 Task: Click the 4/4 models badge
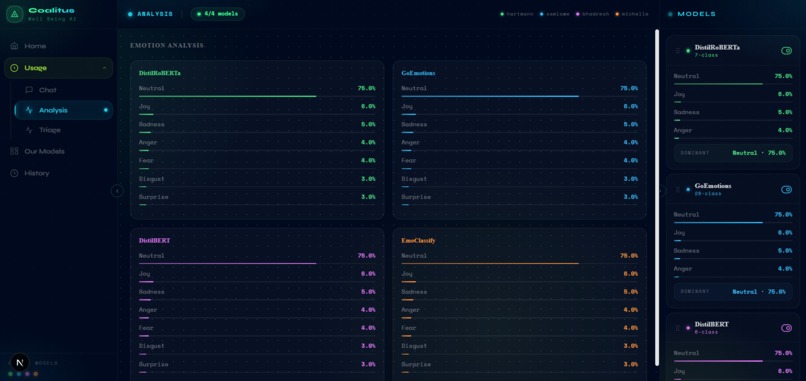217,14
